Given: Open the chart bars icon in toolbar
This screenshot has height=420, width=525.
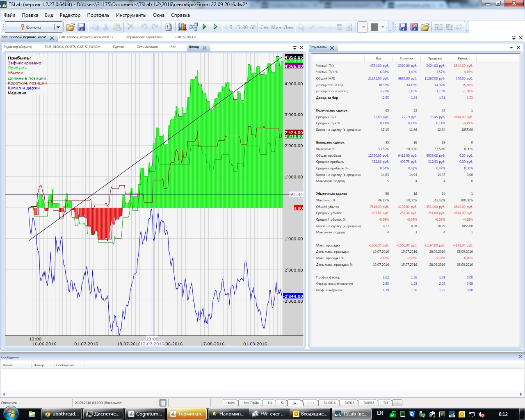Looking at the screenshot, I should (182, 27).
